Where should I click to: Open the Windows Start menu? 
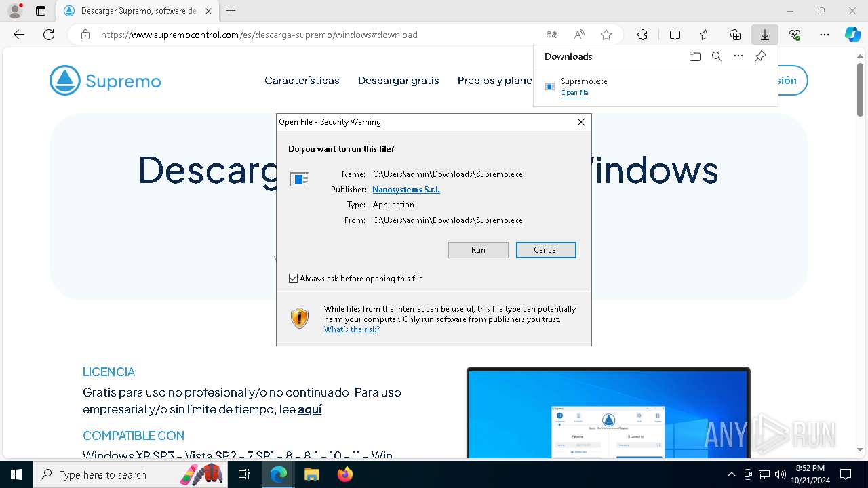(x=16, y=474)
